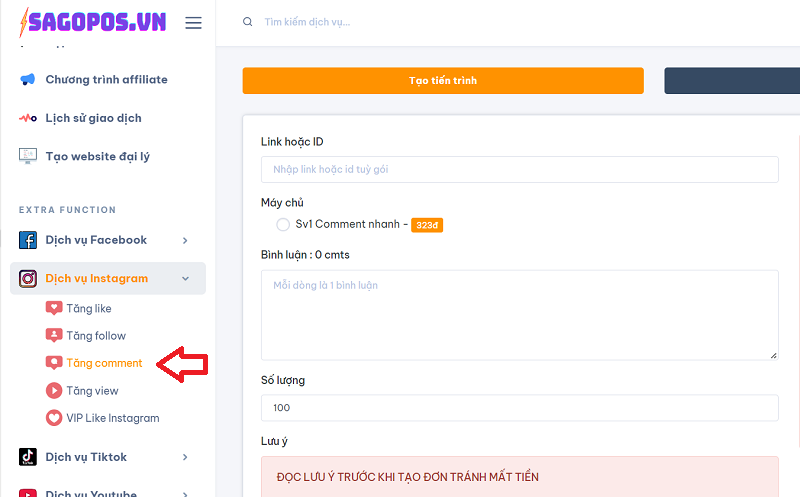The image size is (800, 497).
Task: Expand the Dịch vụ Facebook submenu
Action: (185, 240)
